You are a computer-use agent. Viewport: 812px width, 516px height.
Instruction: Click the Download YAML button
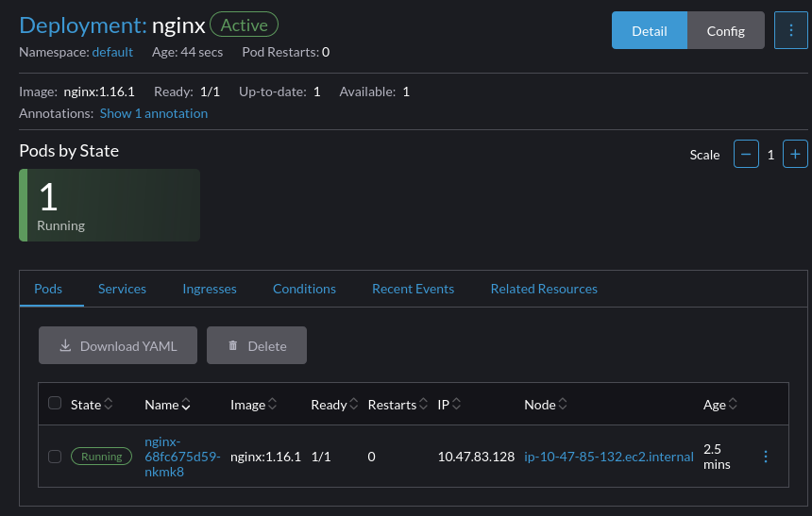click(x=118, y=346)
